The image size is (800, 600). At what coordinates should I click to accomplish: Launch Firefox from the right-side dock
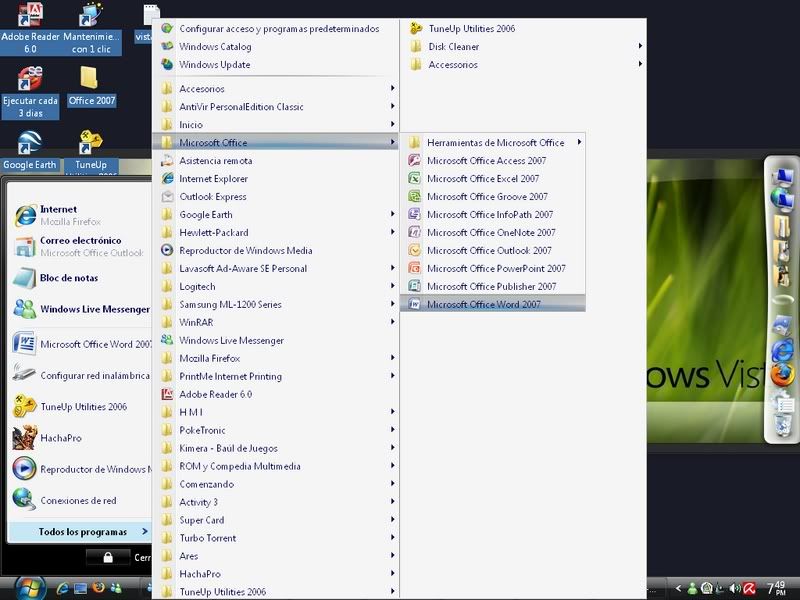(782, 375)
